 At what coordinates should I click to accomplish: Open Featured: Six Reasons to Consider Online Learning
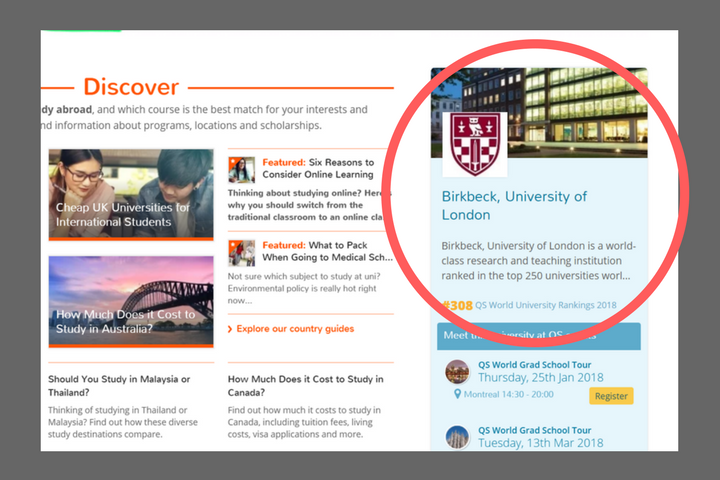[x=318, y=169]
